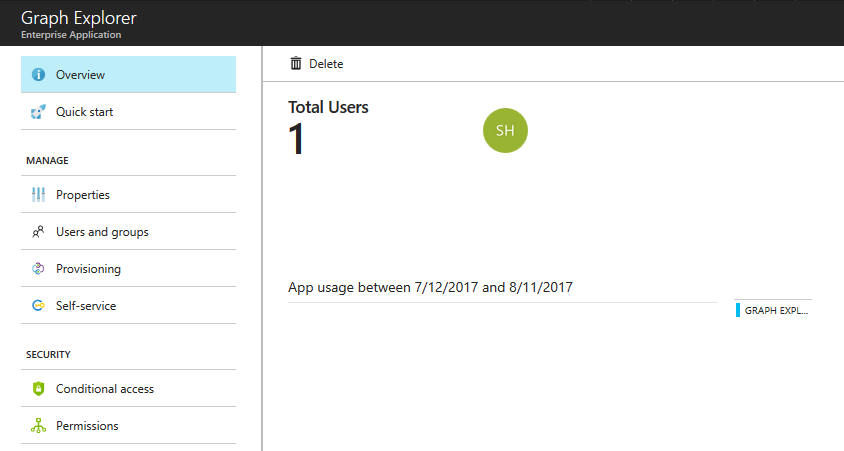844x451 pixels.
Task: Click the Delete button in toolbar
Action: tap(316, 64)
